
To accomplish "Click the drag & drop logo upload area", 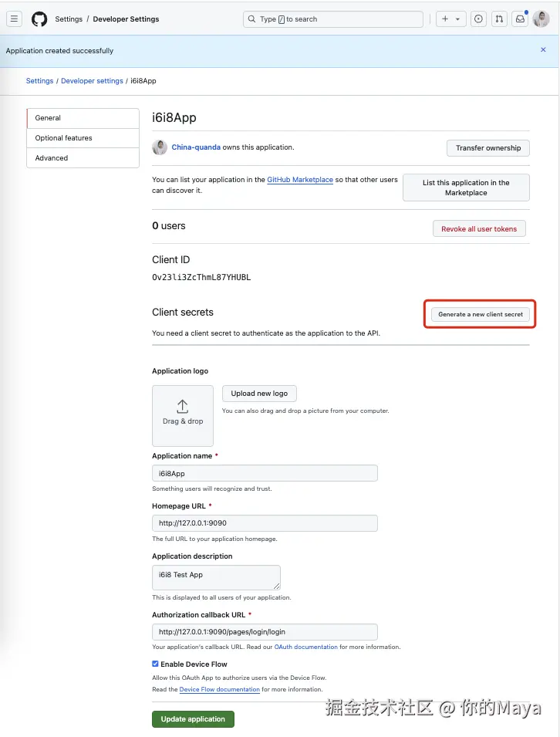I will [x=183, y=416].
